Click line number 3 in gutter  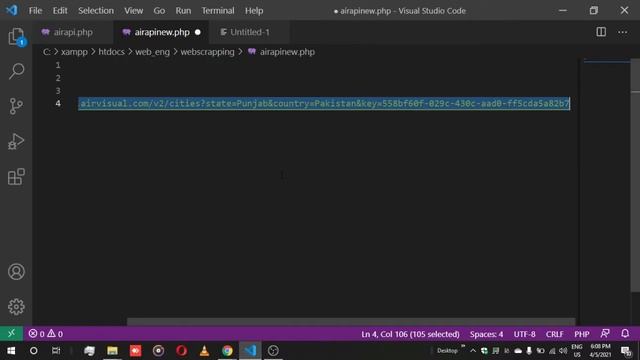pos(58,91)
